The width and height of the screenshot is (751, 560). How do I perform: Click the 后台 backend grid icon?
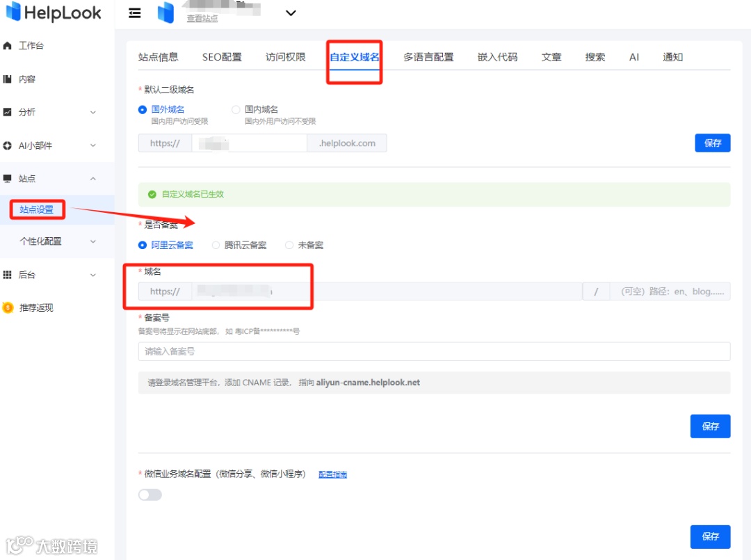(x=8, y=274)
